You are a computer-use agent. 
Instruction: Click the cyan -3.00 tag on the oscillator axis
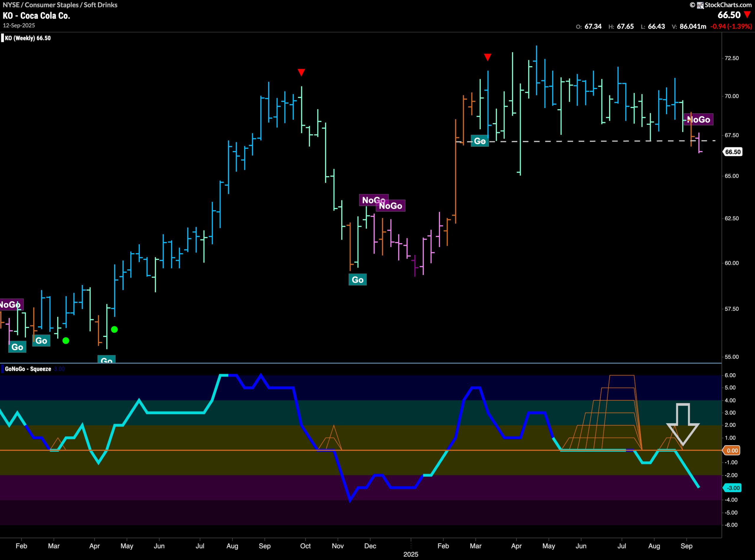pos(732,488)
